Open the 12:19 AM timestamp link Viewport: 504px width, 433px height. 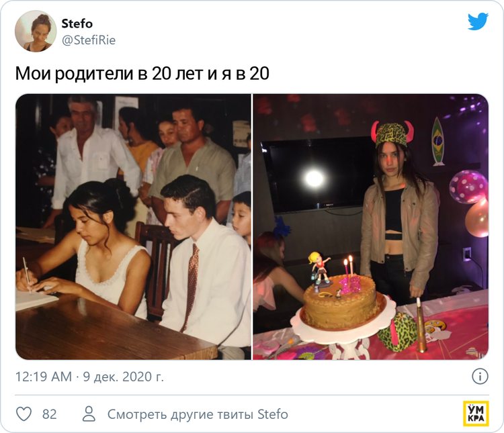click(x=44, y=377)
